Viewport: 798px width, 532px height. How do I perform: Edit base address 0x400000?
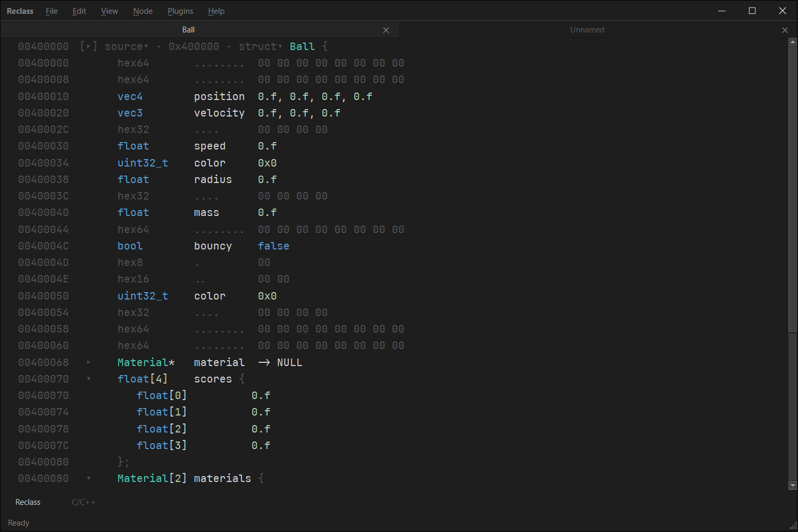tap(194, 46)
